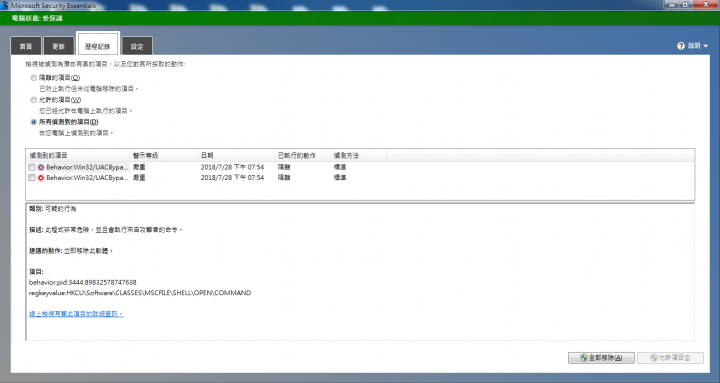Click the 允許項目 (Allow item) button
This screenshot has width=720, height=383.
point(670,357)
